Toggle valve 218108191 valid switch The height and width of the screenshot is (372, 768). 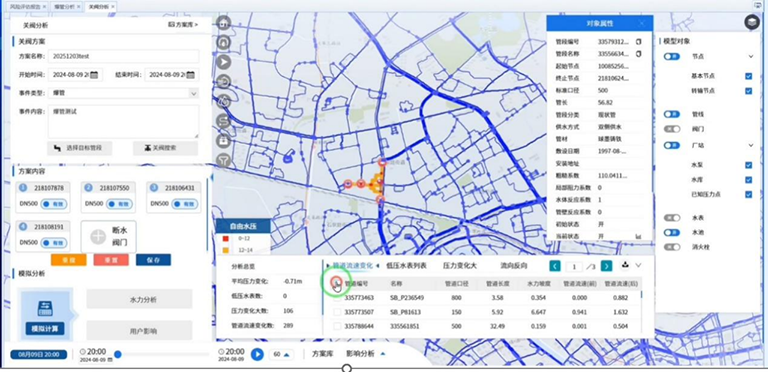(x=54, y=242)
